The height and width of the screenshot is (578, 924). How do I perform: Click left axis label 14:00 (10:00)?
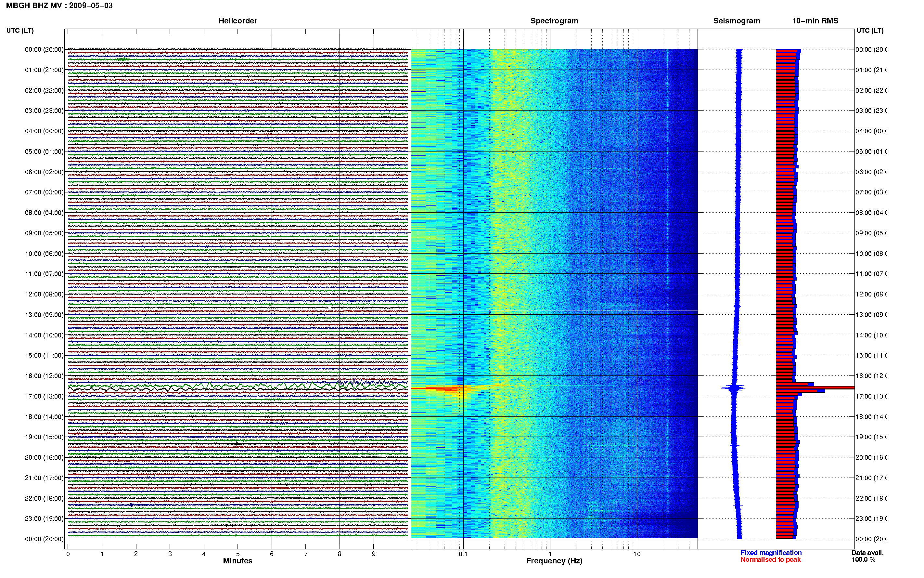44,335
